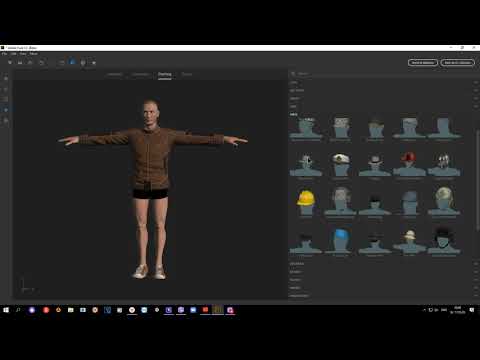Click the last icon in the top toolbar

(x=94, y=62)
